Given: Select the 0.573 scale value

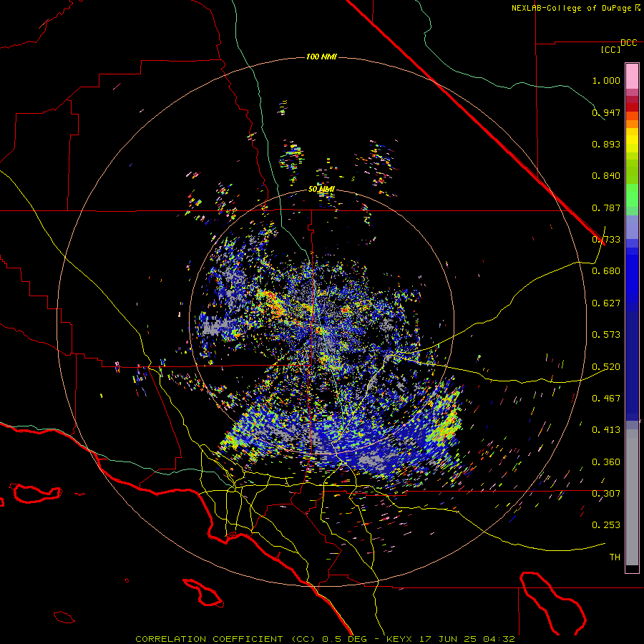Looking at the screenshot, I should (x=606, y=335).
